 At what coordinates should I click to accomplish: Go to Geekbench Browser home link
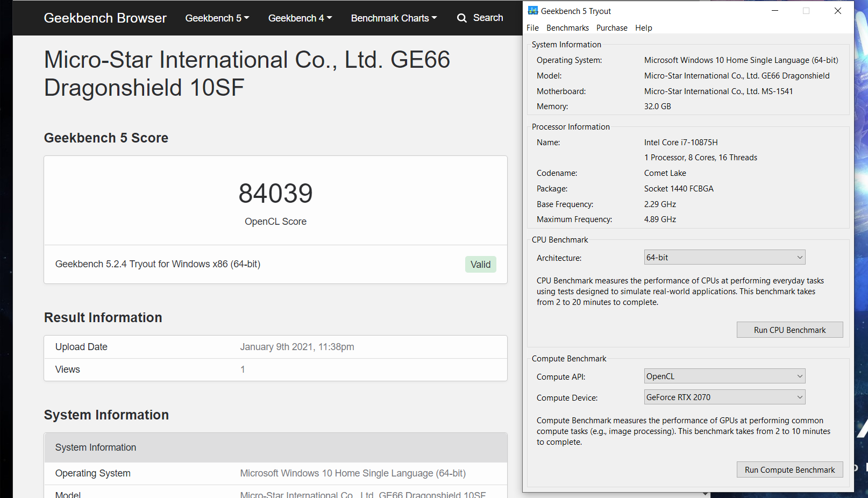105,18
